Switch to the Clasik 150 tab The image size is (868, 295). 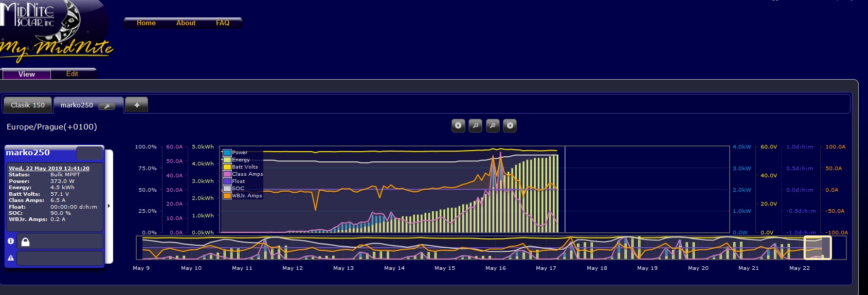click(x=28, y=105)
